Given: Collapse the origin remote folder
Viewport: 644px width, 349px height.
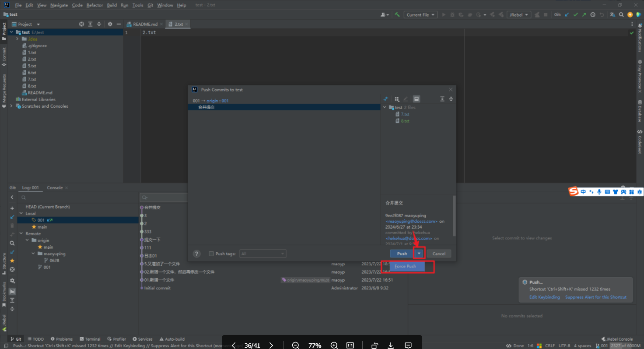Looking at the screenshot, I should click(27, 240).
